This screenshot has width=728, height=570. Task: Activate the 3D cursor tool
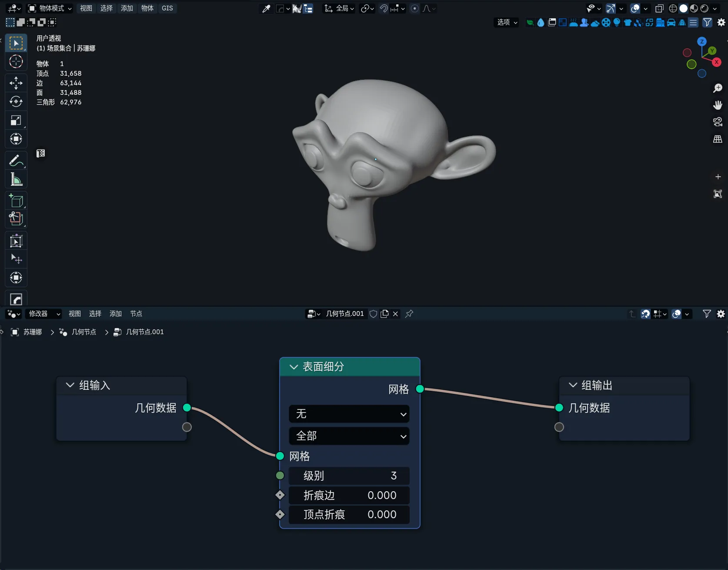point(16,62)
